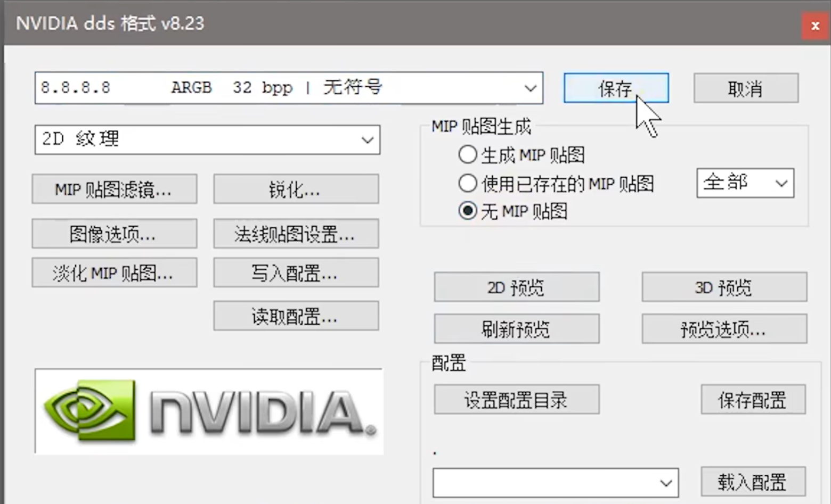Image resolution: width=831 pixels, height=504 pixels.
Task: Open the 图像选项... dialog
Action: coord(114,234)
